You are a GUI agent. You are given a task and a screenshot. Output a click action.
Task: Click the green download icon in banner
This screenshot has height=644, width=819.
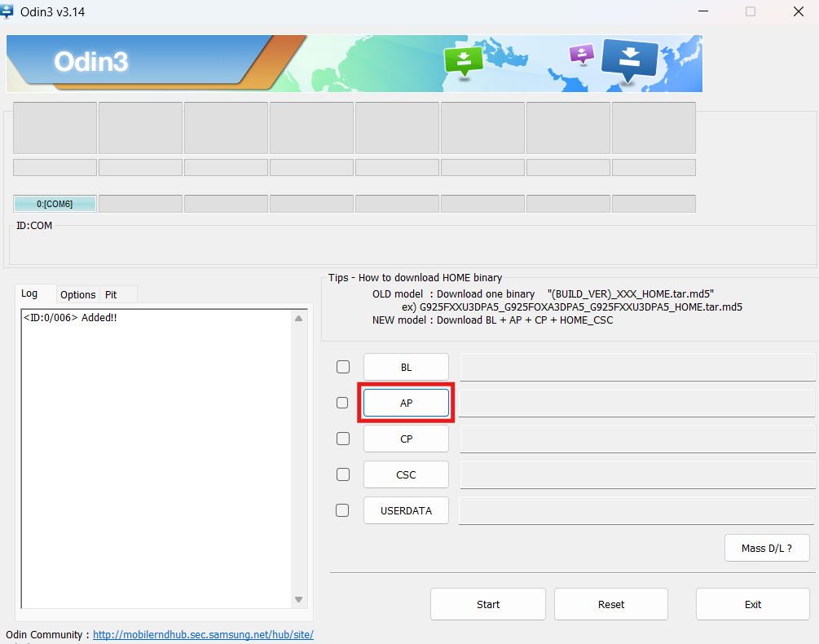coord(464,63)
